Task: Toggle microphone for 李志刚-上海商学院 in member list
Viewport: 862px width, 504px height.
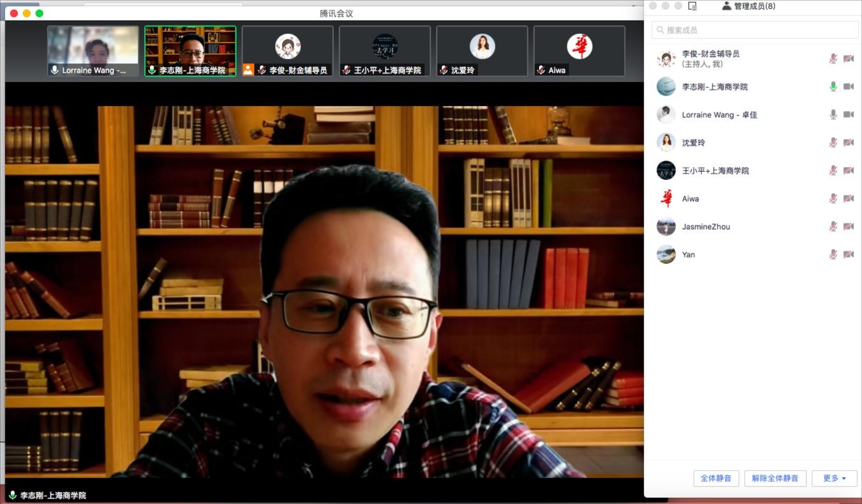Action: 833,87
